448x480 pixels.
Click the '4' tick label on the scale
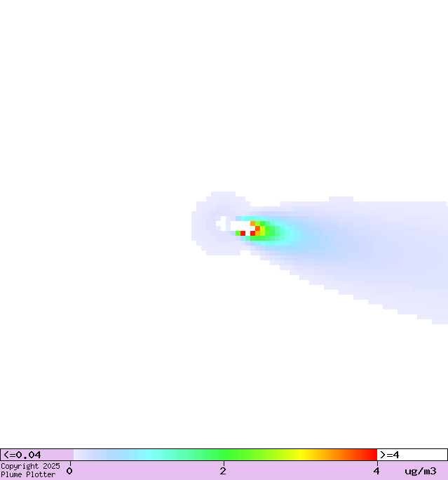click(x=376, y=471)
